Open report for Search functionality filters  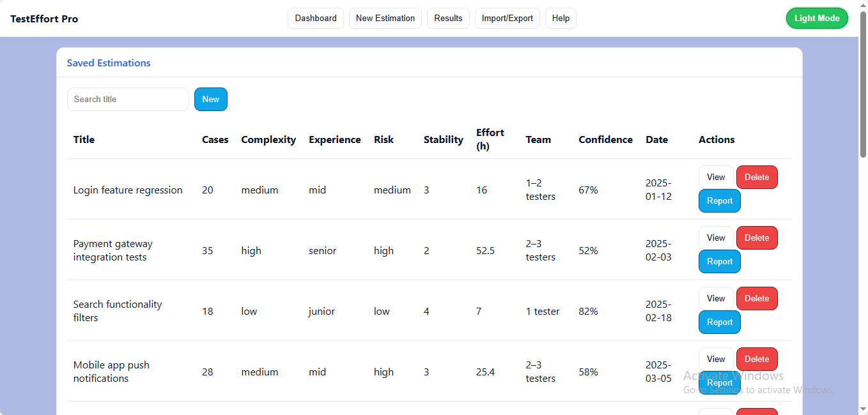(719, 322)
